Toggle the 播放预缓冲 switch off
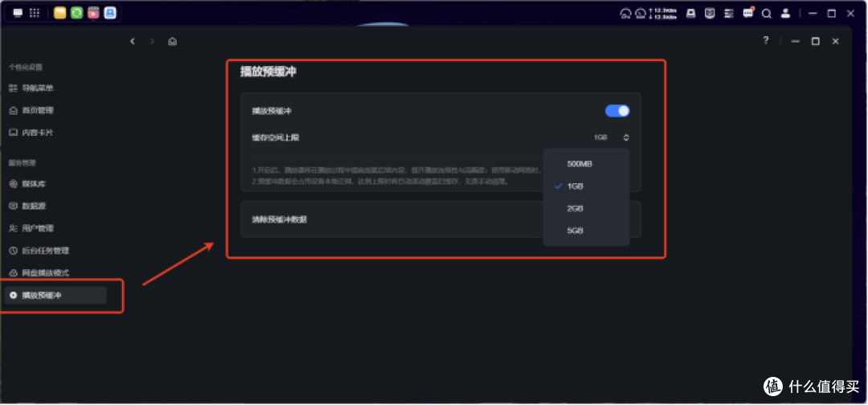868x405 pixels. (x=617, y=111)
